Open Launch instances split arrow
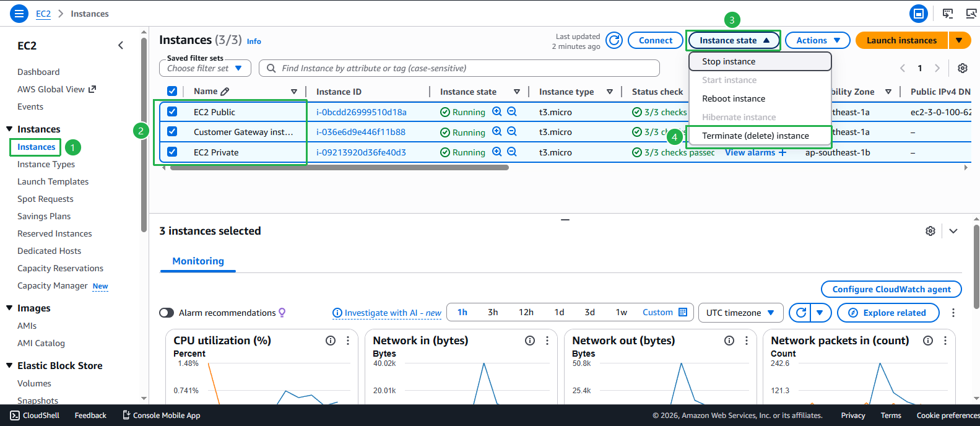This screenshot has width=980, height=426. point(959,40)
